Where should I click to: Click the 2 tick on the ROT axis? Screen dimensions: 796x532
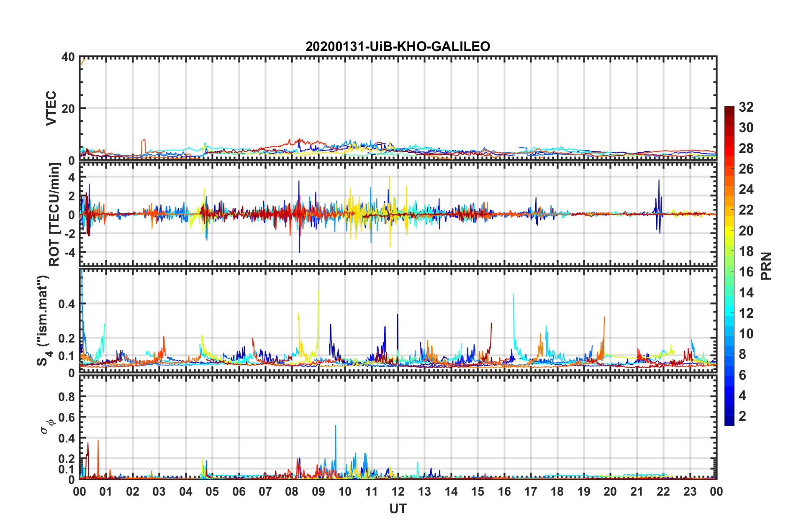(x=72, y=196)
